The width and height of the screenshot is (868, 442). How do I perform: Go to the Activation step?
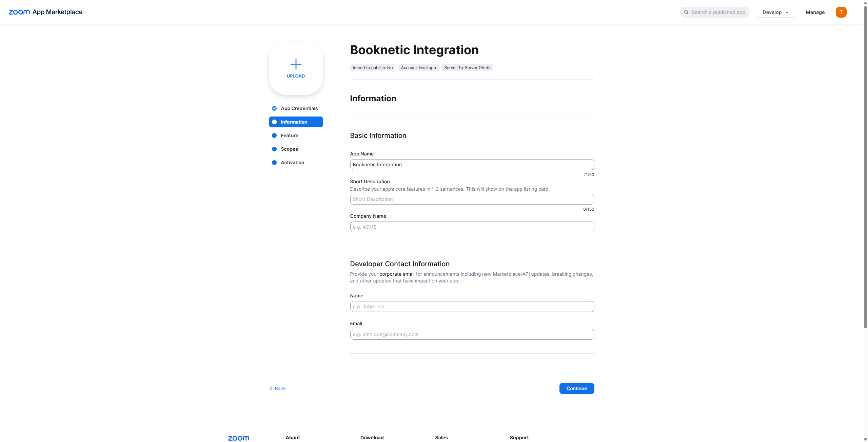pos(296,163)
